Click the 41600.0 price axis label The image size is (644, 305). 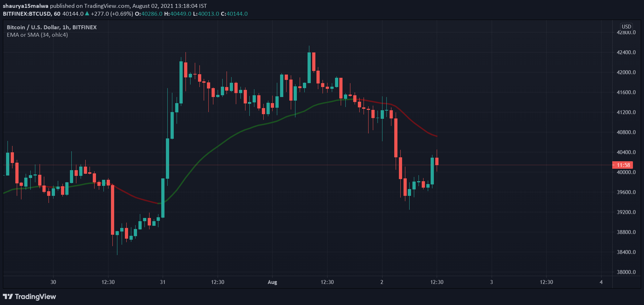(x=626, y=92)
